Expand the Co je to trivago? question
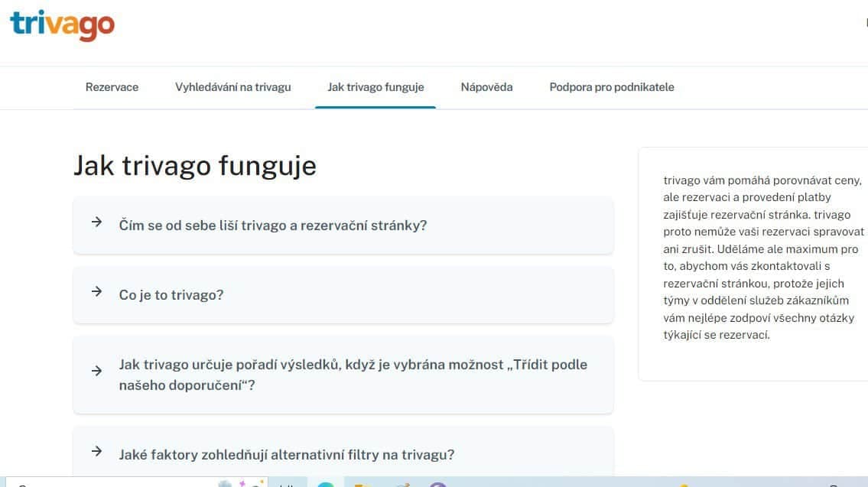This screenshot has height=487, width=868. (x=343, y=295)
